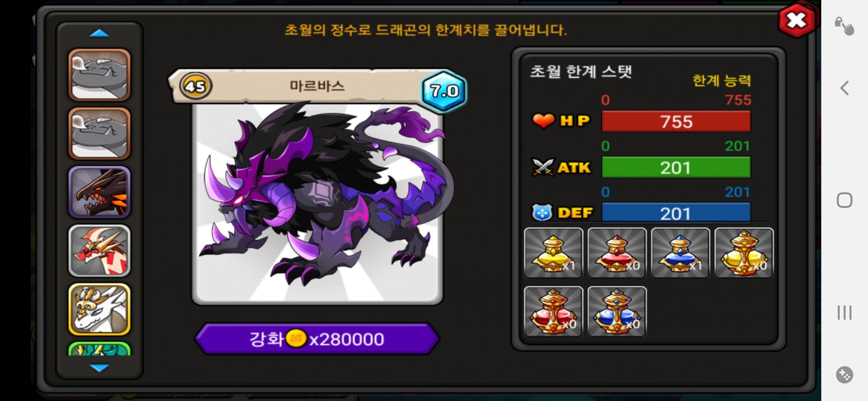Select the large blue essence potion
Screen dimensions: 868x401
click(x=617, y=312)
